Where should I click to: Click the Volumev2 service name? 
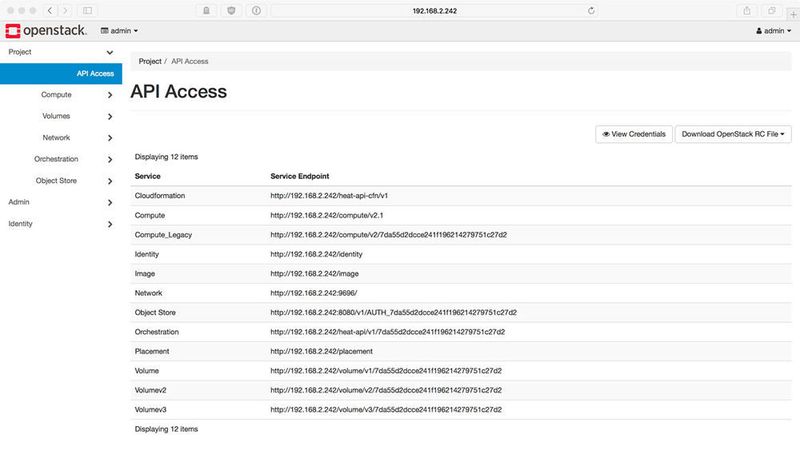click(151, 390)
